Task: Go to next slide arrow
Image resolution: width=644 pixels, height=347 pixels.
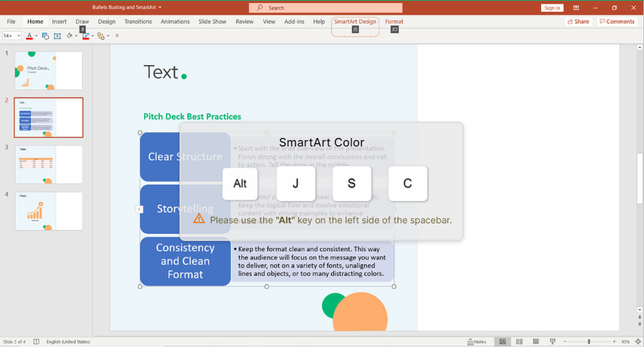Action: (x=639, y=324)
